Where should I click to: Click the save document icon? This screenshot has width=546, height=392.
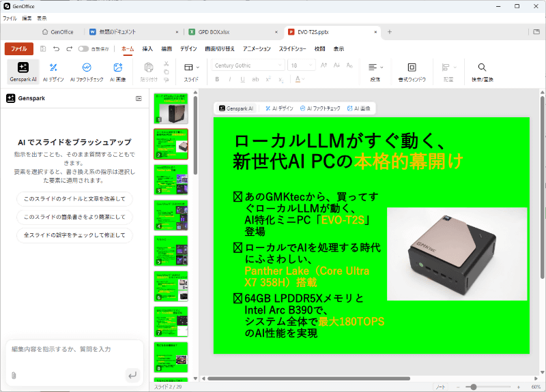[43, 48]
